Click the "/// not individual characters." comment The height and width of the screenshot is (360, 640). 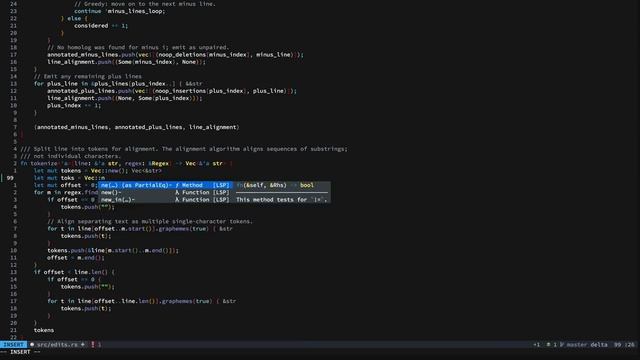pyautogui.click(x=71, y=157)
